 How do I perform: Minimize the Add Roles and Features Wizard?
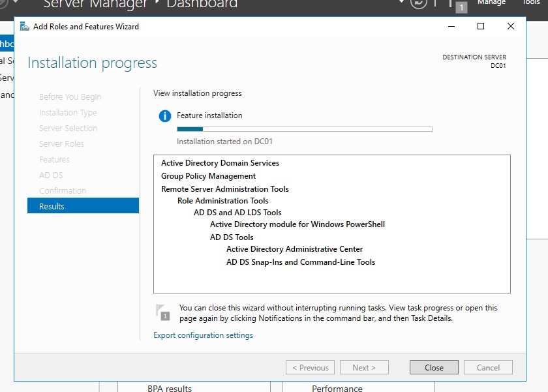coord(451,26)
